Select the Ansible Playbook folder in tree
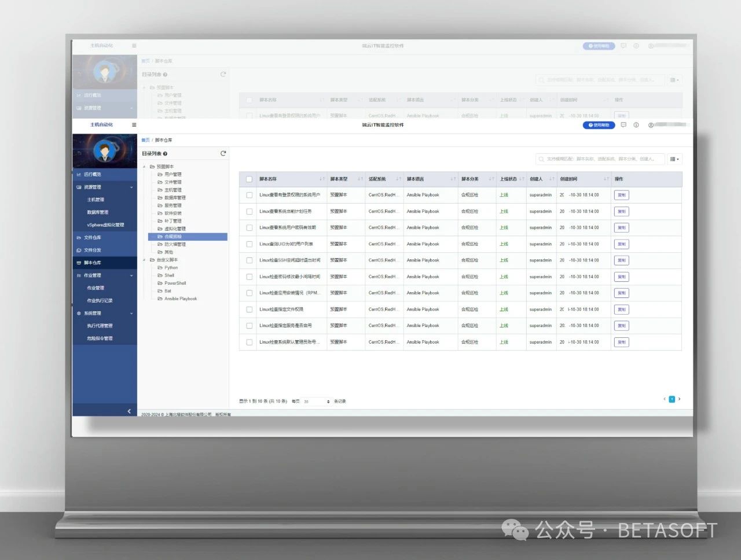The height and width of the screenshot is (560, 741). pos(180,299)
